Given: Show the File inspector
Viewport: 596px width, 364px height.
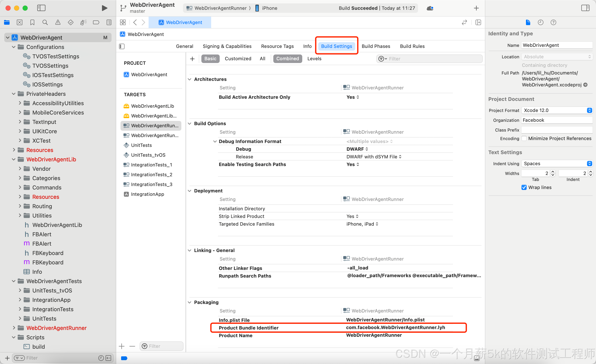Looking at the screenshot, I should click(528, 23).
